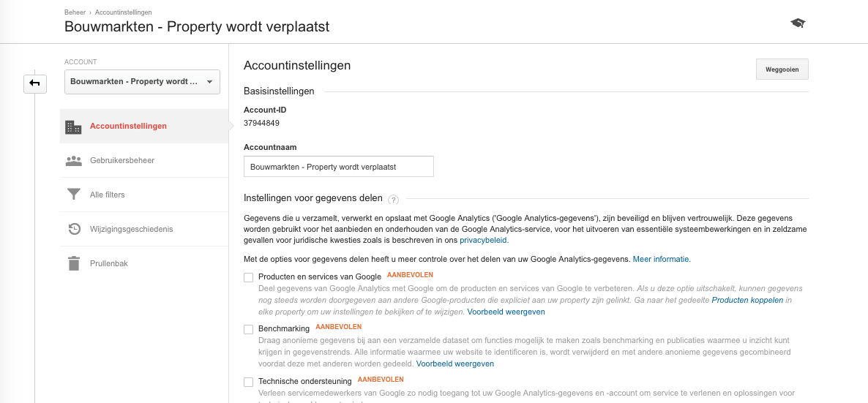The height and width of the screenshot is (403, 868).
Task: Follow the Meer informatie link
Action: click(662, 258)
